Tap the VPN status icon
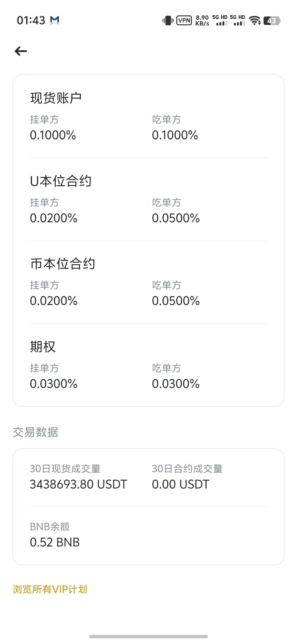The width and height of the screenshot is (297, 644). pos(184,21)
